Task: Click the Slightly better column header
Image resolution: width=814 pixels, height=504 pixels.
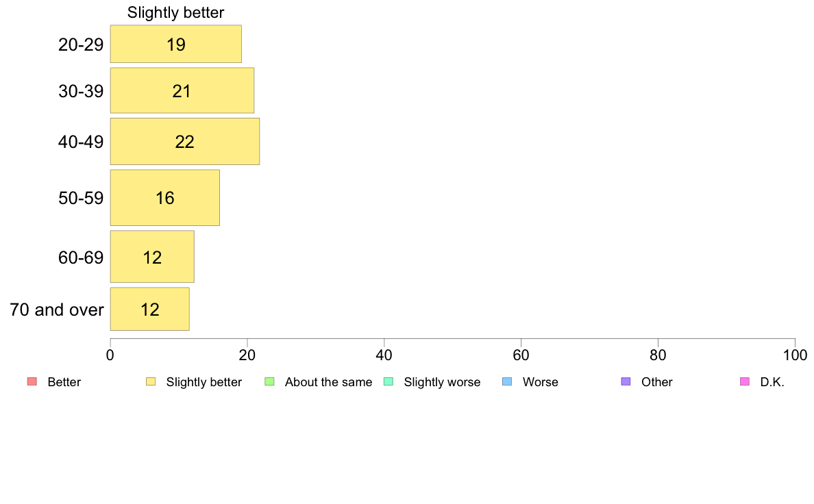Action: (x=176, y=12)
